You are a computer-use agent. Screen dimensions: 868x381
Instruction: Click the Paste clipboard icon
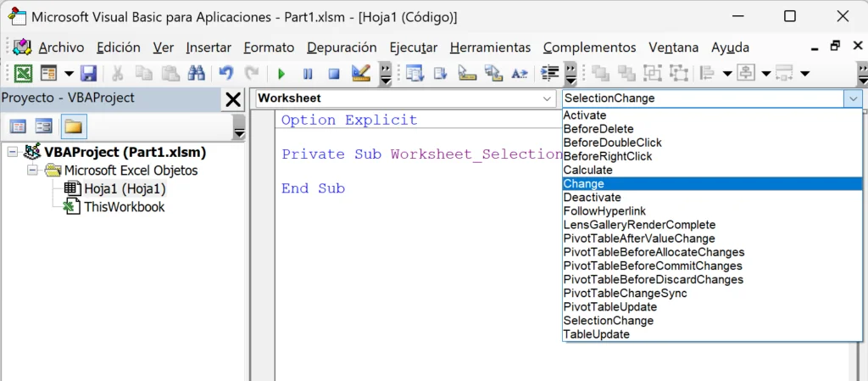tap(170, 73)
